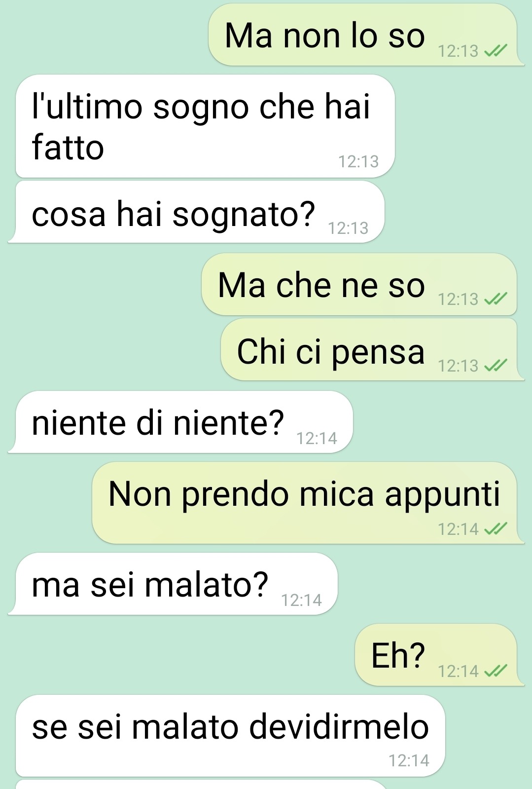Viewport: 532px width, 789px height.
Task: Tap the 12:13 timestamp on 'cosa hai sognato?'
Action: [x=349, y=228]
